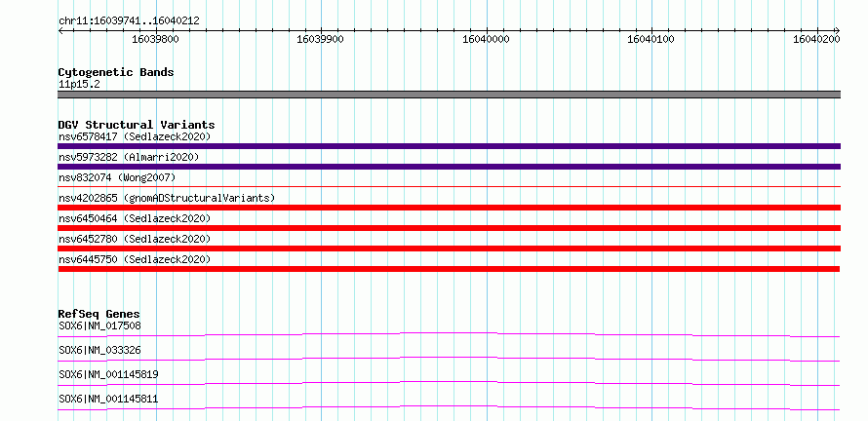Click the 16039800 ruler coordinate
Viewport: 868px width, 421px height.
155,39
